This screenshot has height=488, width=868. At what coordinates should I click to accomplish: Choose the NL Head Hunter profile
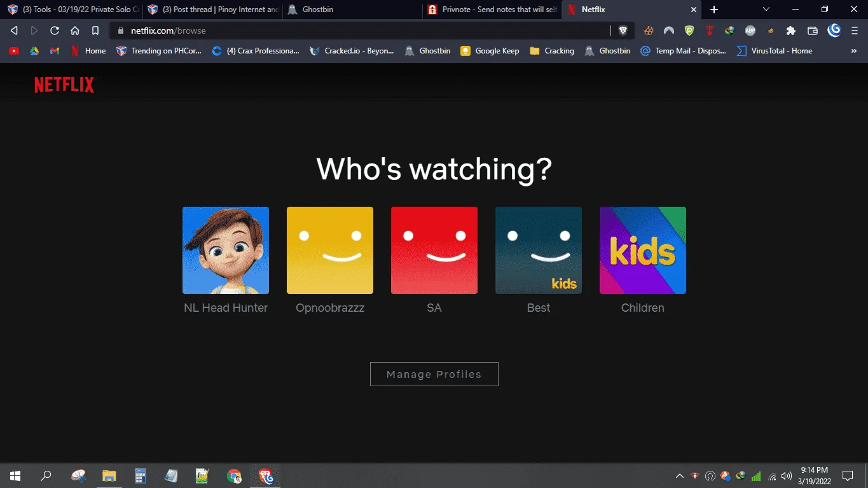pyautogui.click(x=226, y=250)
